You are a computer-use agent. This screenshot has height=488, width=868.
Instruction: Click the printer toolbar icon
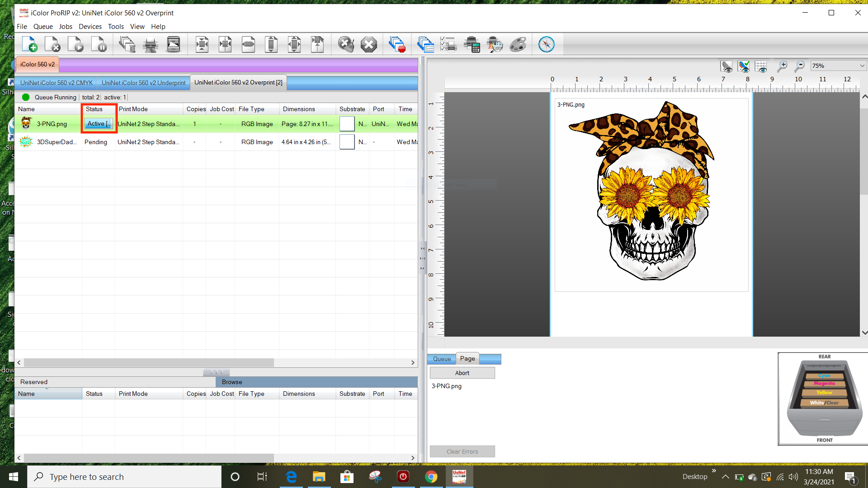(150, 44)
